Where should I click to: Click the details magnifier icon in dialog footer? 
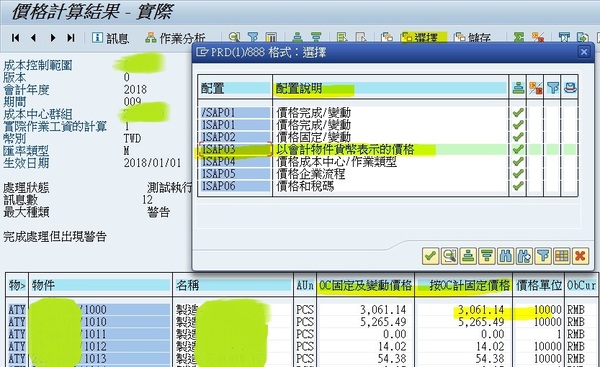pyautogui.click(x=449, y=256)
